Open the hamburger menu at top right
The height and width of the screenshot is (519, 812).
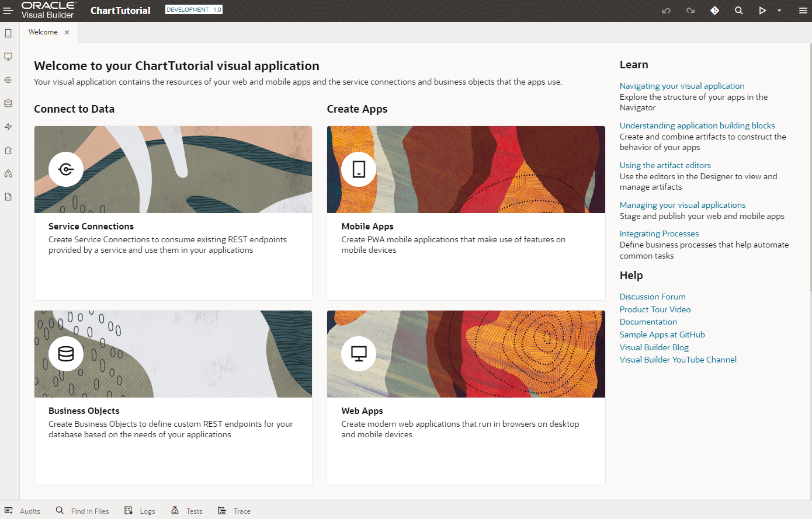803,11
